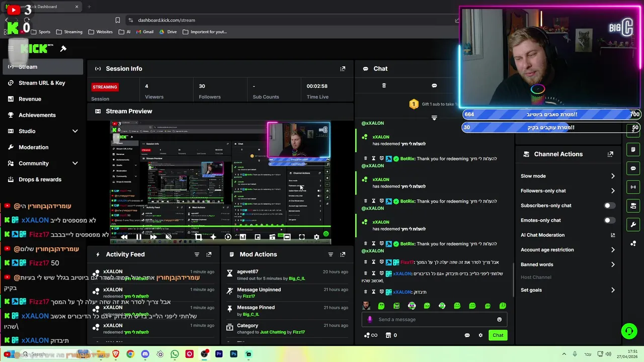Click the broadcast signal icon in right rail
Image resolution: width=644 pixels, height=362 pixels.
[633, 187]
